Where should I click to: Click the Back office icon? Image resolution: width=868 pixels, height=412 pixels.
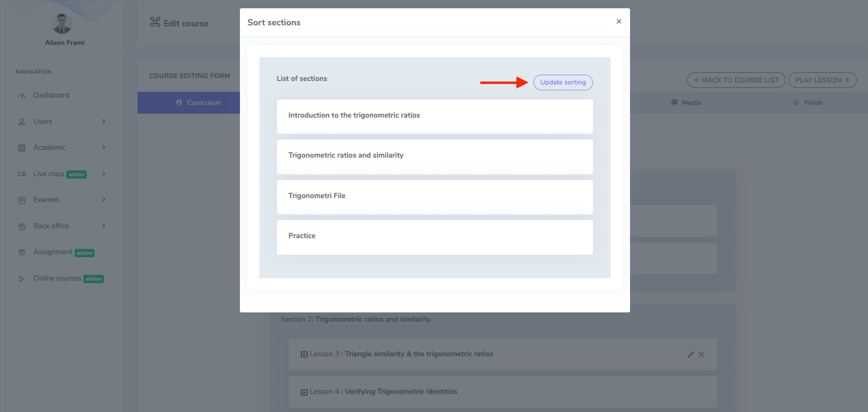click(22, 227)
